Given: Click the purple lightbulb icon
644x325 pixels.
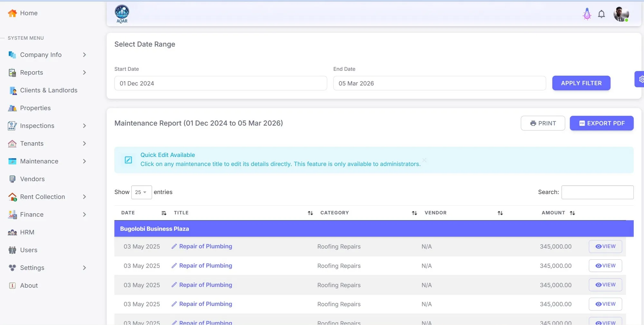Looking at the screenshot, I should click(x=587, y=14).
